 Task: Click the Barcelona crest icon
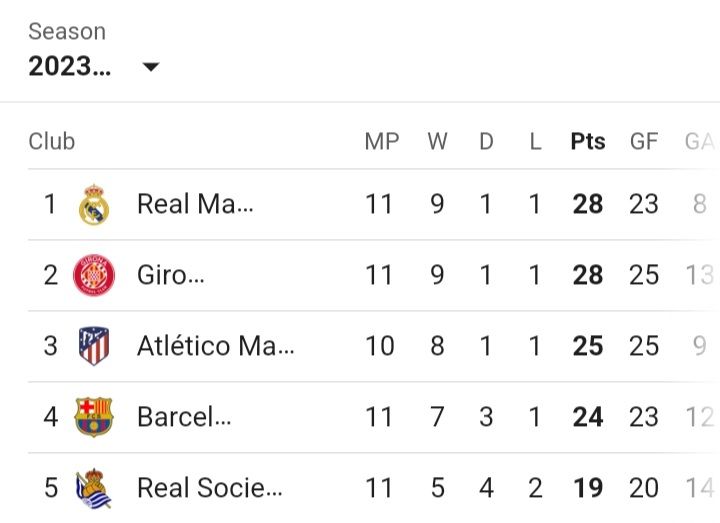tap(94, 417)
